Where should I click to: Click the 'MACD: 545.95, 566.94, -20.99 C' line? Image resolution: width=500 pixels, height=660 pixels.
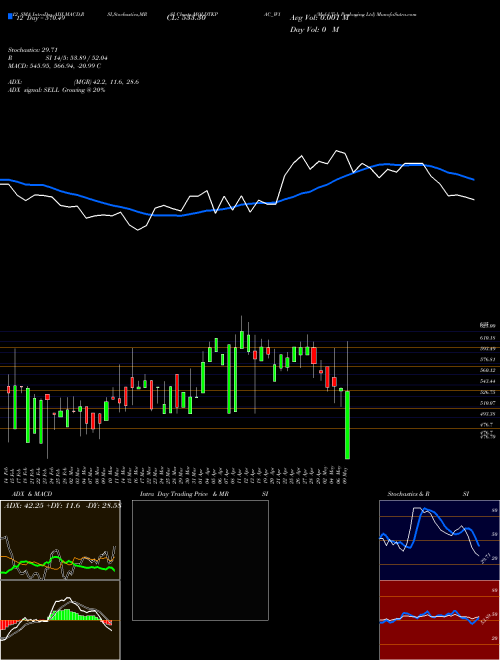[54, 66]
